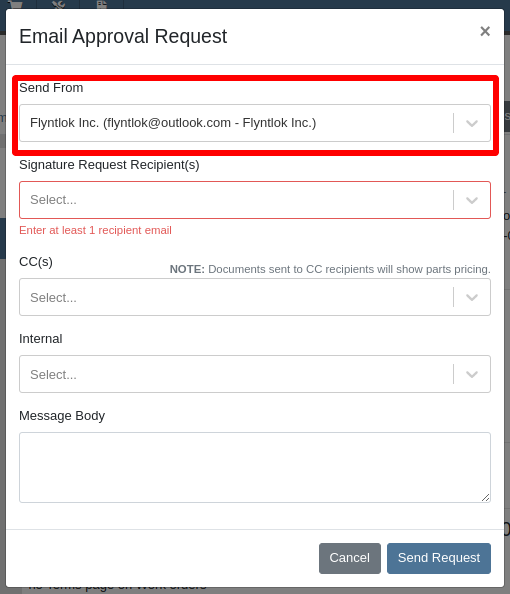The image size is (510, 594).
Task: Click the 'Enter at least 1 recipient email' error
Action: click(x=95, y=230)
